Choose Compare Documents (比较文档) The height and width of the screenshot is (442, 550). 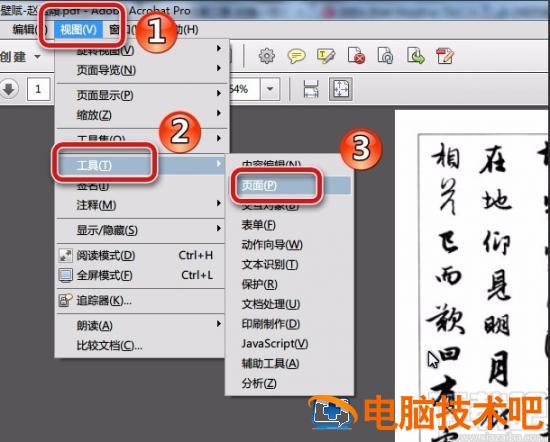pyautogui.click(x=140, y=346)
